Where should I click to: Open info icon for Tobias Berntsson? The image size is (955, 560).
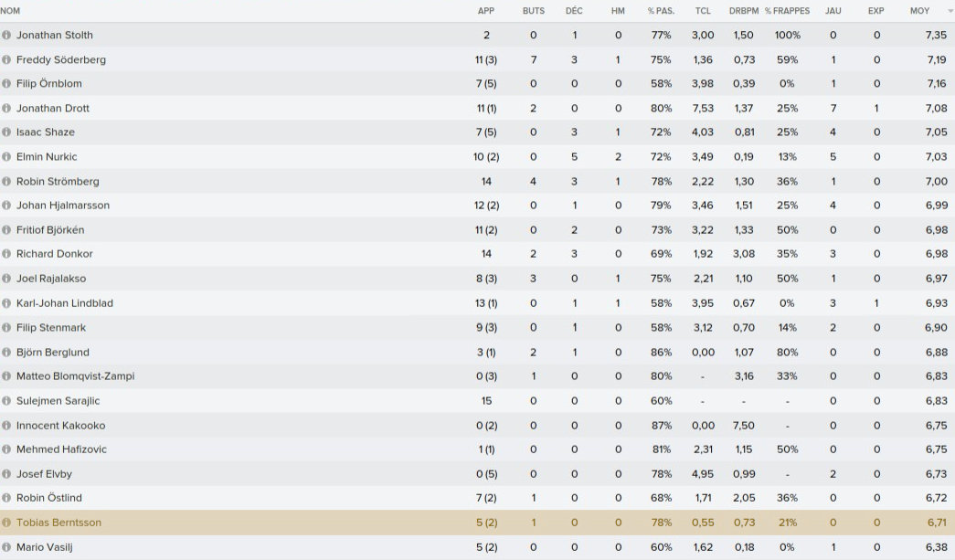pyautogui.click(x=6, y=523)
